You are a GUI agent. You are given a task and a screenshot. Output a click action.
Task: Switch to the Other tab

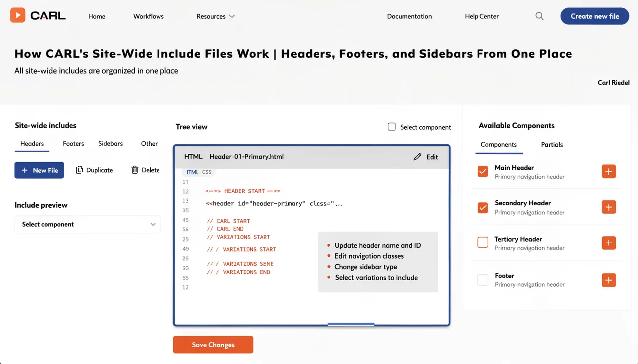[149, 143]
